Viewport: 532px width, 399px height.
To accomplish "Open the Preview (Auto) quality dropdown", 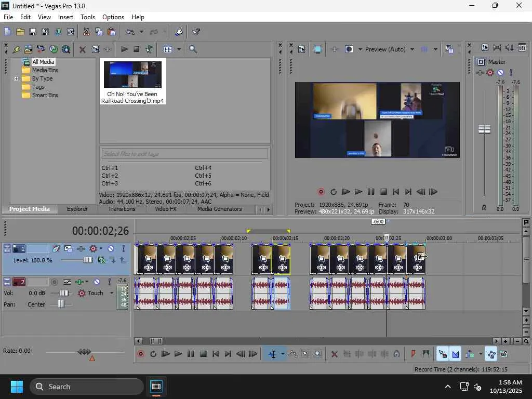I will 412,49.
